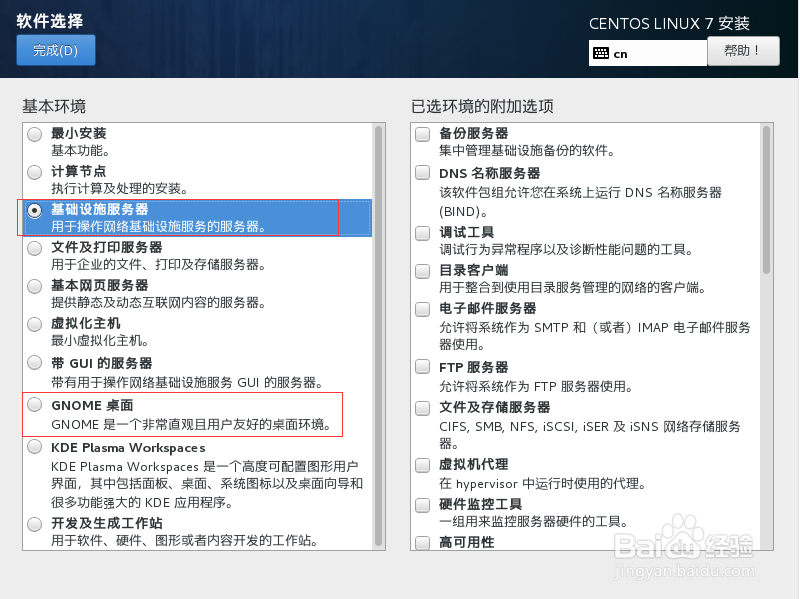Enable the 高可用性 checkbox

point(422,542)
